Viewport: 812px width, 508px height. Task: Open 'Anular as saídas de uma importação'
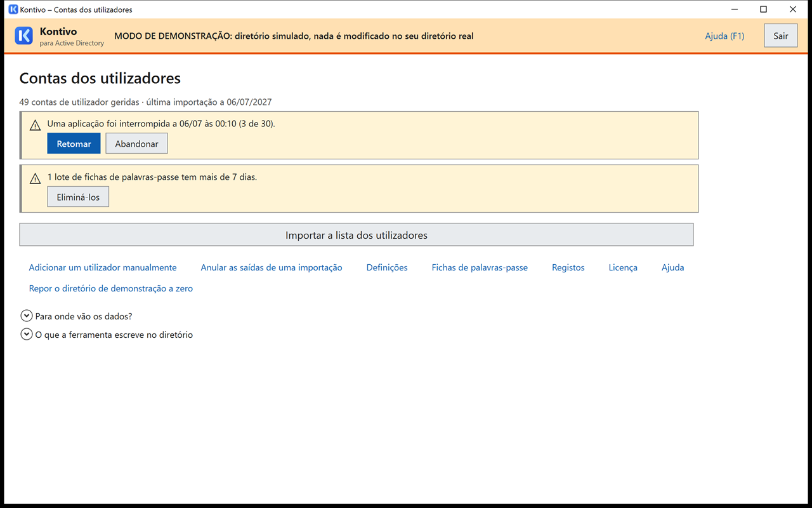point(272,267)
